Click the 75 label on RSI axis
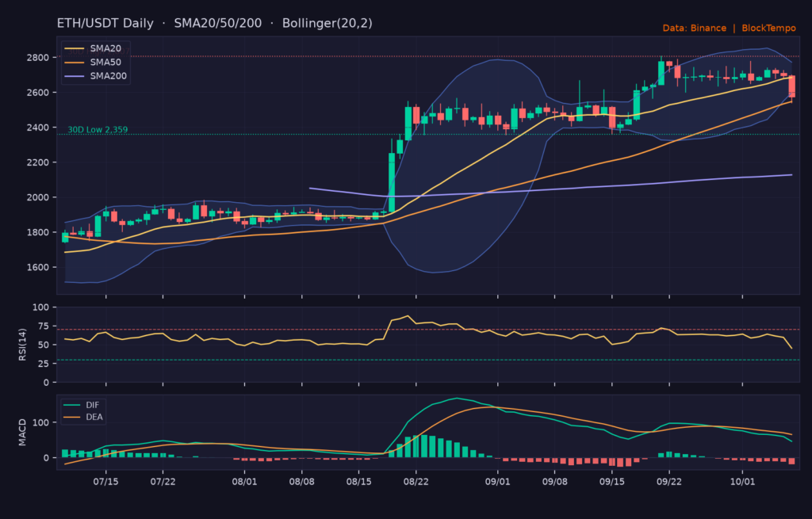The width and height of the screenshot is (812, 519). (44, 326)
